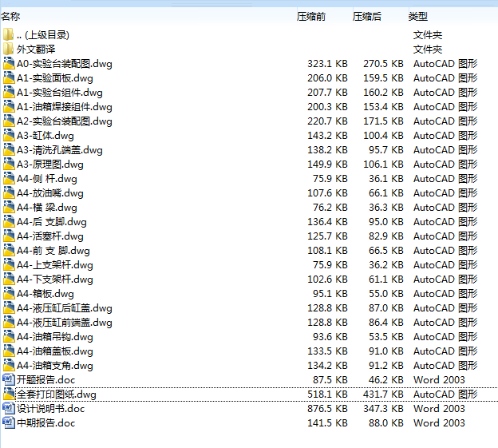Select file name A1-实验面板.dwg
498x448 pixels.
(55, 77)
